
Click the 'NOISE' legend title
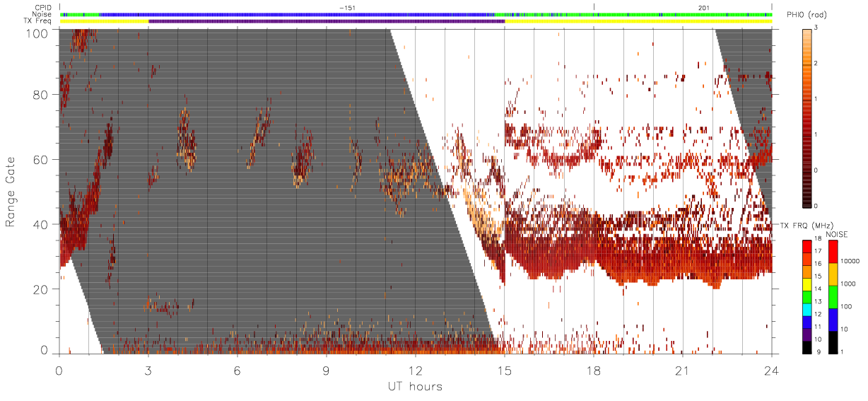click(838, 234)
